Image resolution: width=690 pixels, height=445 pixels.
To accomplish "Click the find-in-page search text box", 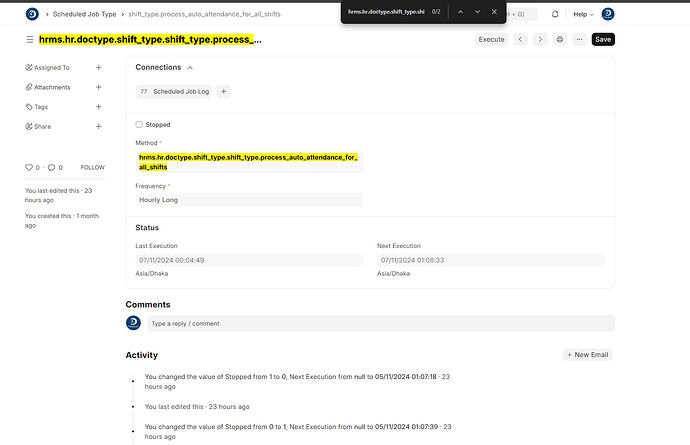I will pos(386,12).
